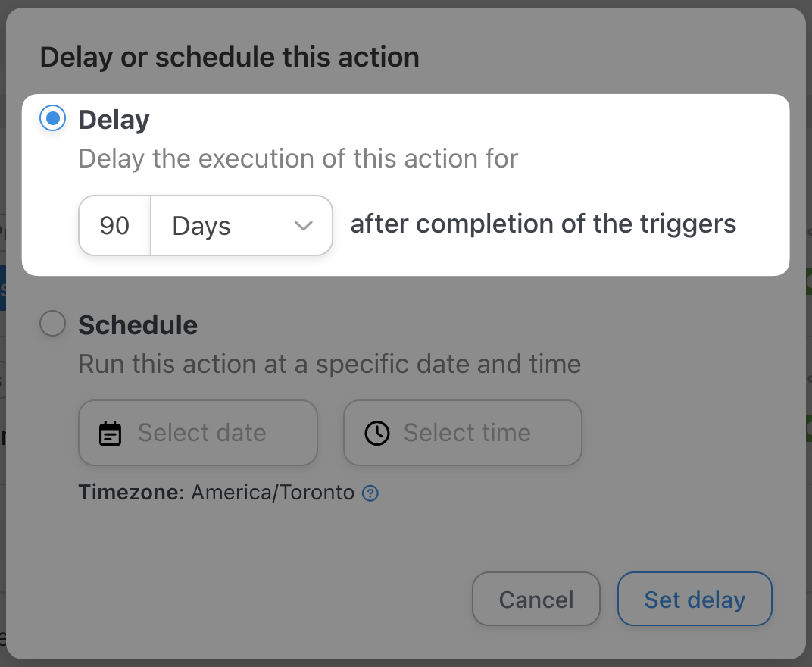
Task: Click the bold Schedule option label
Action: pyautogui.click(x=138, y=325)
